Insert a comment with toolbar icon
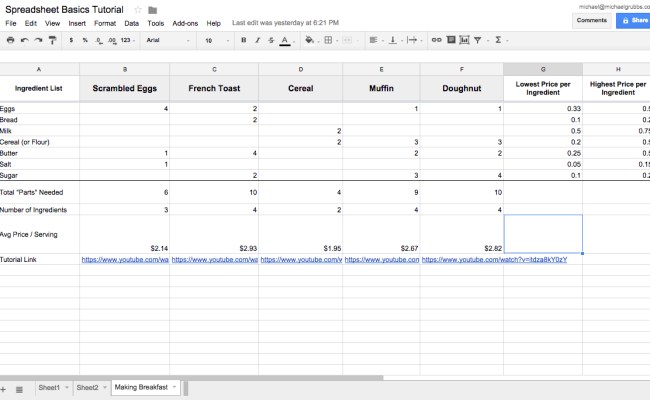 click(x=451, y=40)
